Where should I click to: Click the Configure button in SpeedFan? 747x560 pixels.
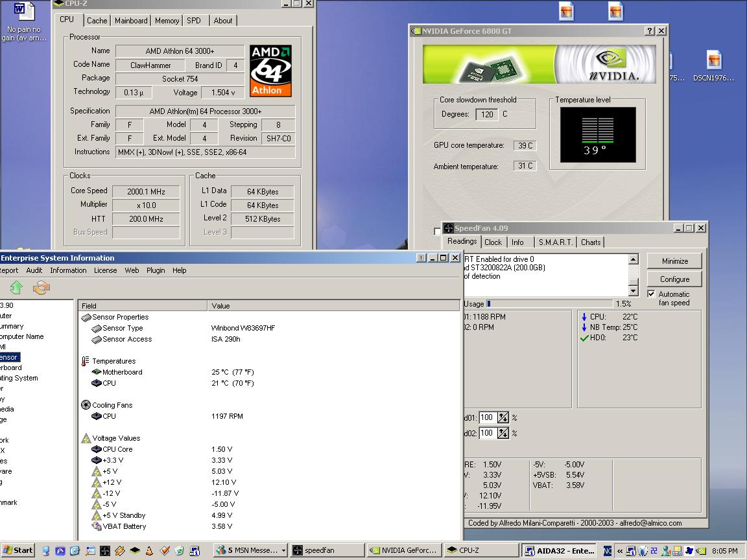(x=674, y=279)
